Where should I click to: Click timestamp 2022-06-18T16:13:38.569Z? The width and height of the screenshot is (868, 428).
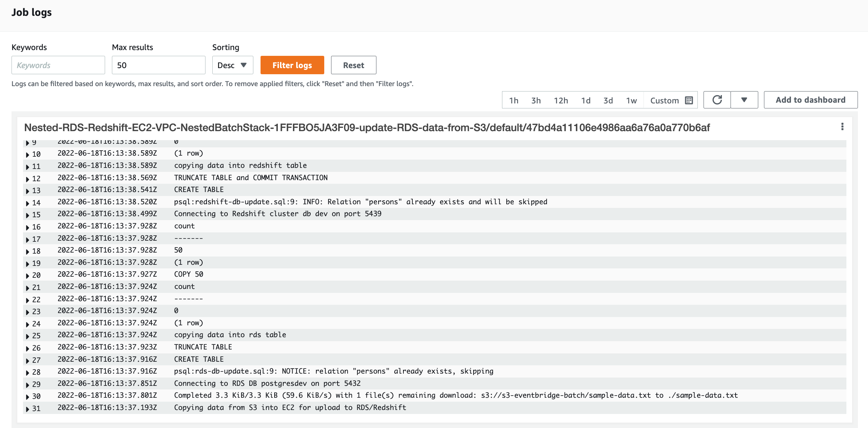(x=107, y=178)
